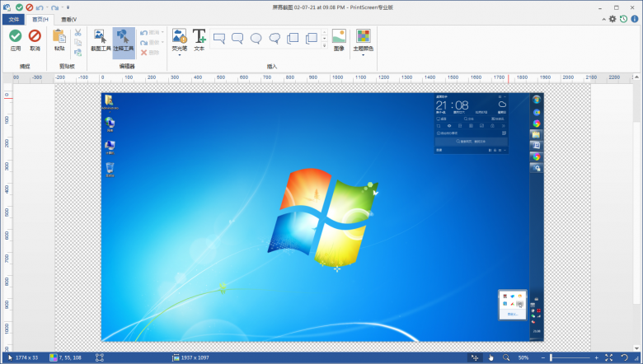
Task: Toggle the hand pan tool in status bar
Action: (490, 357)
